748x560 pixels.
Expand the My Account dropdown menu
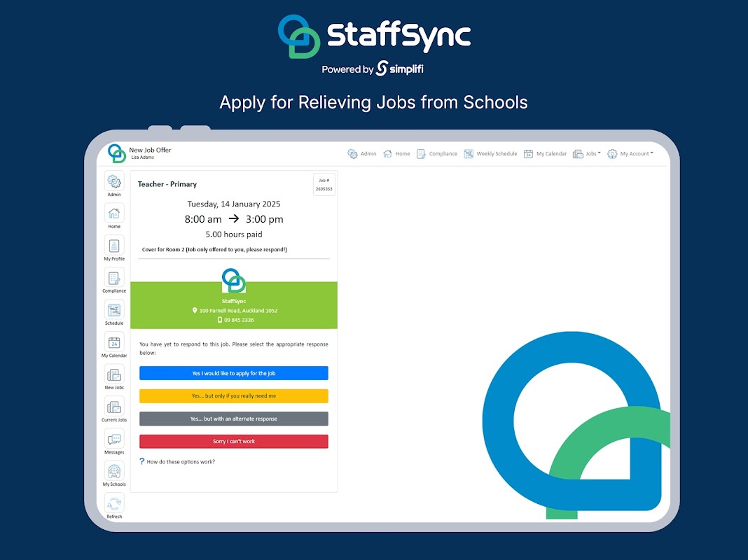coord(630,154)
